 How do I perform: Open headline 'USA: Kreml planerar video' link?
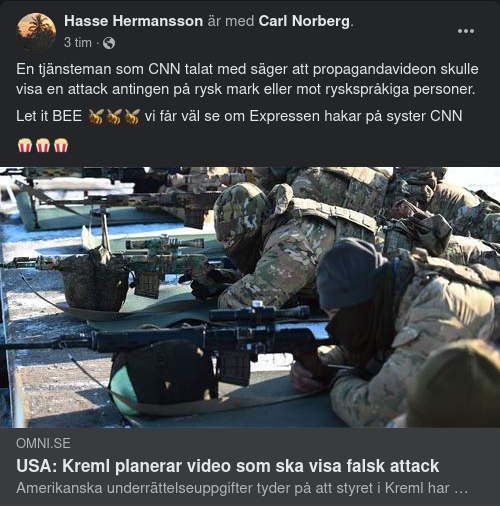pyautogui.click(x=228, y=466)
